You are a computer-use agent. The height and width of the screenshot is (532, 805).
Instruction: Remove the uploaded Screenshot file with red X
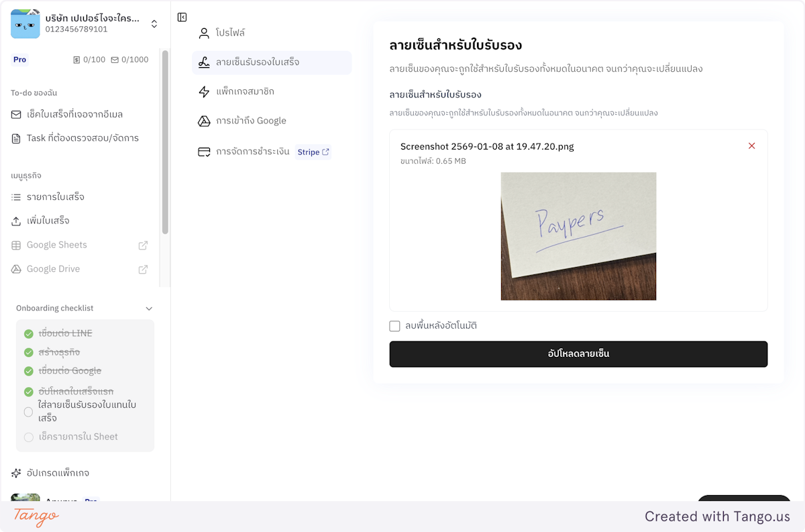pyautogui.click(x=751, y=146)
